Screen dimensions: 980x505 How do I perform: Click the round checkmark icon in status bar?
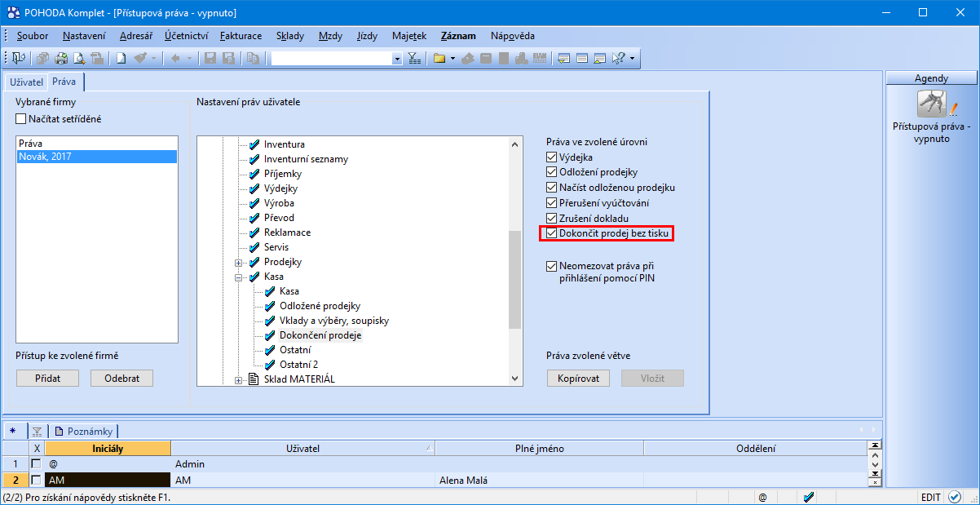point(955,497)
